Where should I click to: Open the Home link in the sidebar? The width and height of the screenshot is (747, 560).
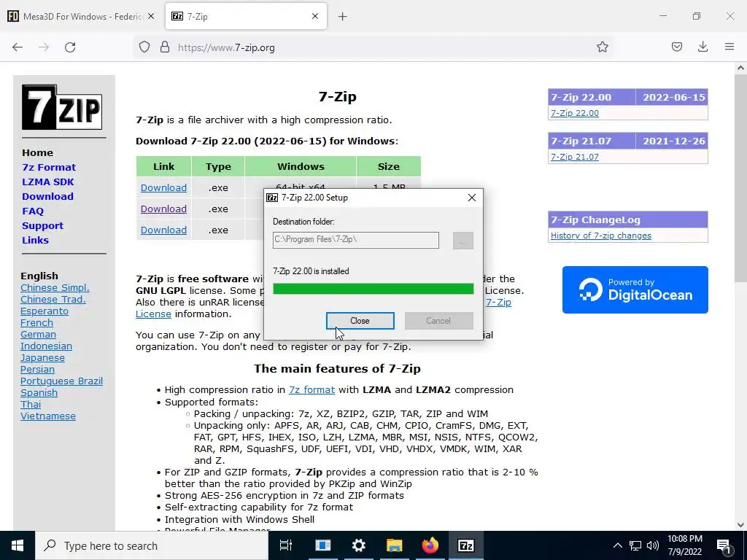click(x=38, y=153)
